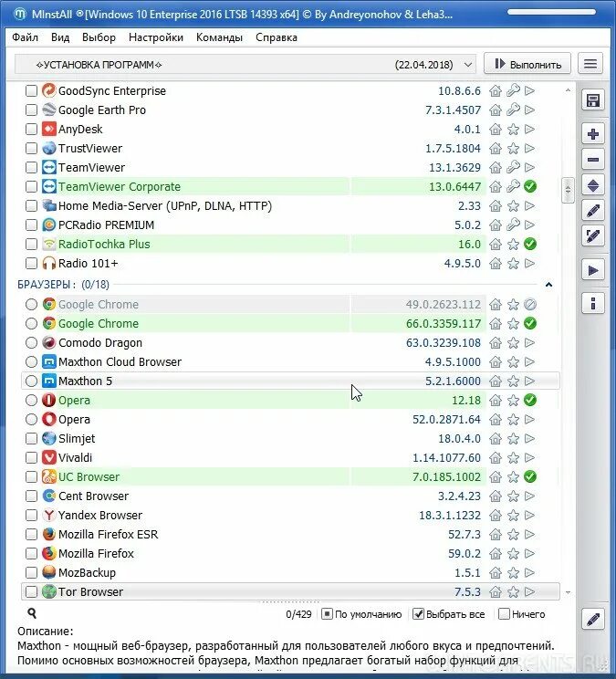Click the pencil-with-square edit icon in sidebar
The image size is (616, 679).
(x=592, y=236)
